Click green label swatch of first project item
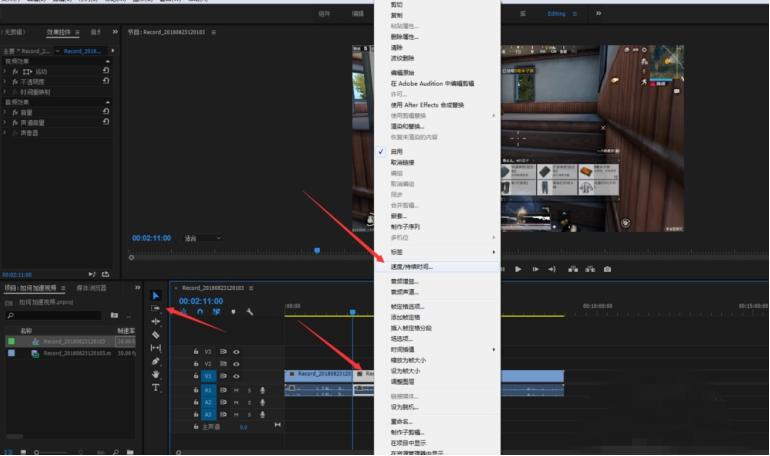The width and height of the screenshot is (770, 456). pos(11,341)
